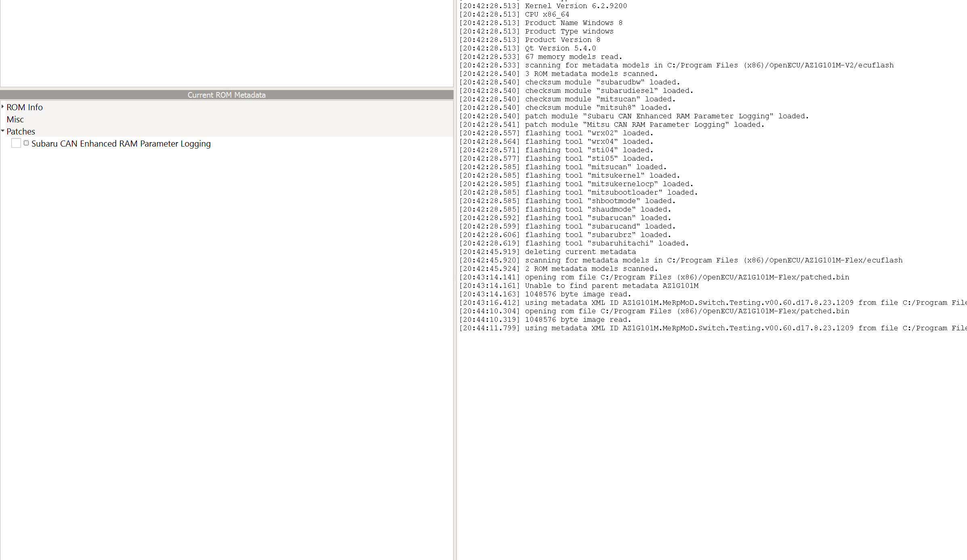
Task: Click the '67 memory models read' log line
Action: coord(574,57)
